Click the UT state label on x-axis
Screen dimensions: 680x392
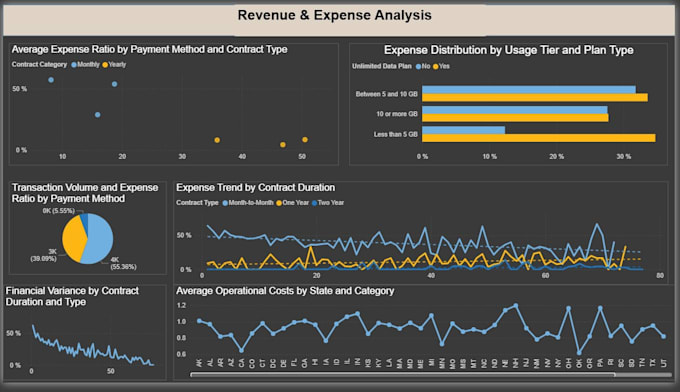[664, 363]
